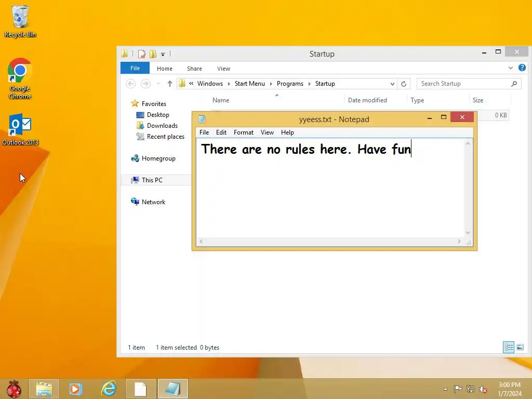Image resolution: width=532 pixels, height=399 pixels.
Task: Click Notepad vertical scrollbar up arrow
Action: click(x=468, y=143)
